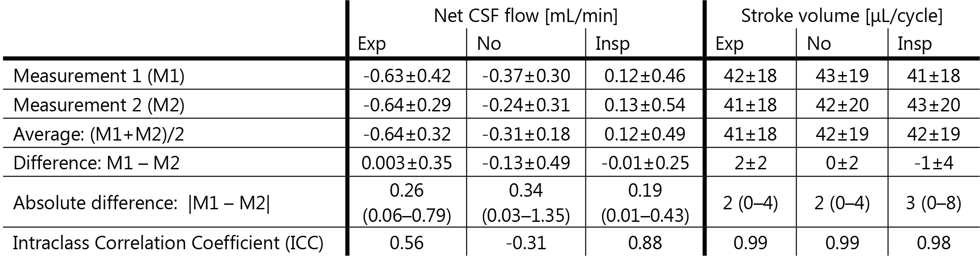Viewport: 980px width, 256px height.
Task: Select the ICC value 0.98
Action: click(x=933, y=243)
